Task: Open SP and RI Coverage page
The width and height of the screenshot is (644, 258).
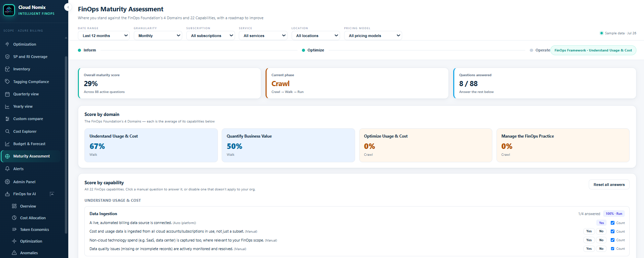Action: [x=30, y=57]
